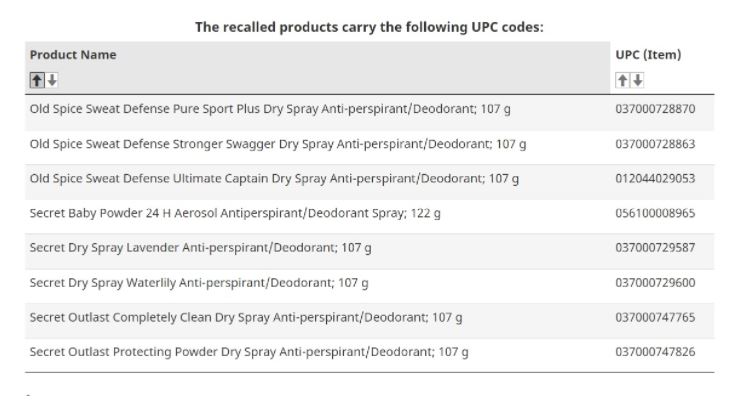Screen dimensions: 741x404
Task: Select Secret Outlast Completely Clean product name
Action: [x=245, y=317]
